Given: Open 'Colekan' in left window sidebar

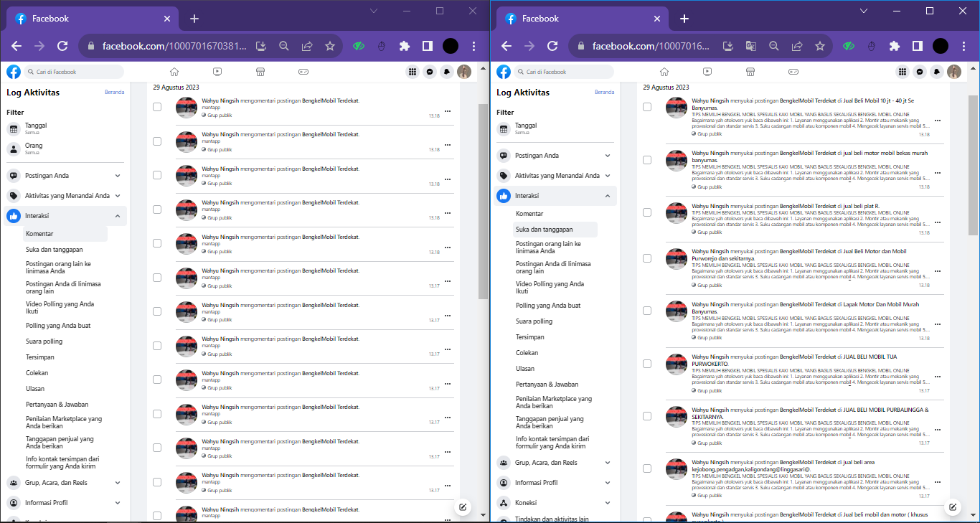Looking at the screenshot, I should [x=65, y=373].
